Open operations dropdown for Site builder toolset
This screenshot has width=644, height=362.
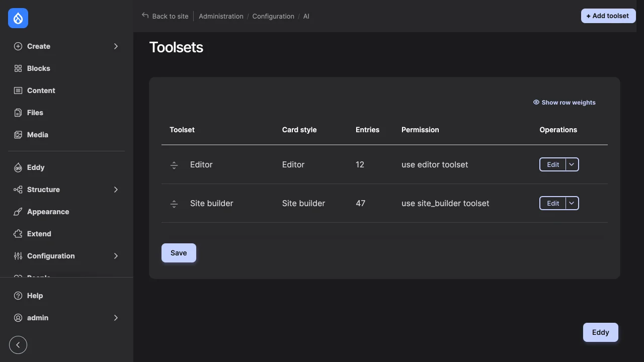(x=572, y=203)
